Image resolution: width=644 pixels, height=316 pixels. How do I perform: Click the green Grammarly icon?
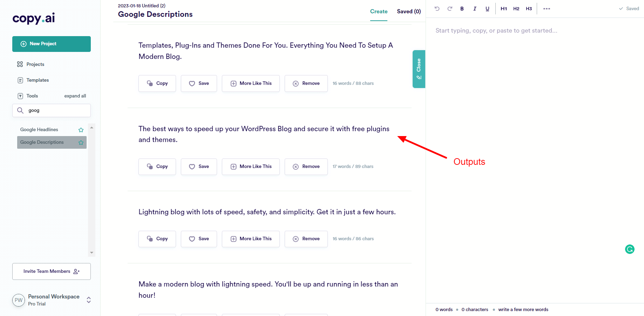[630, 249]
